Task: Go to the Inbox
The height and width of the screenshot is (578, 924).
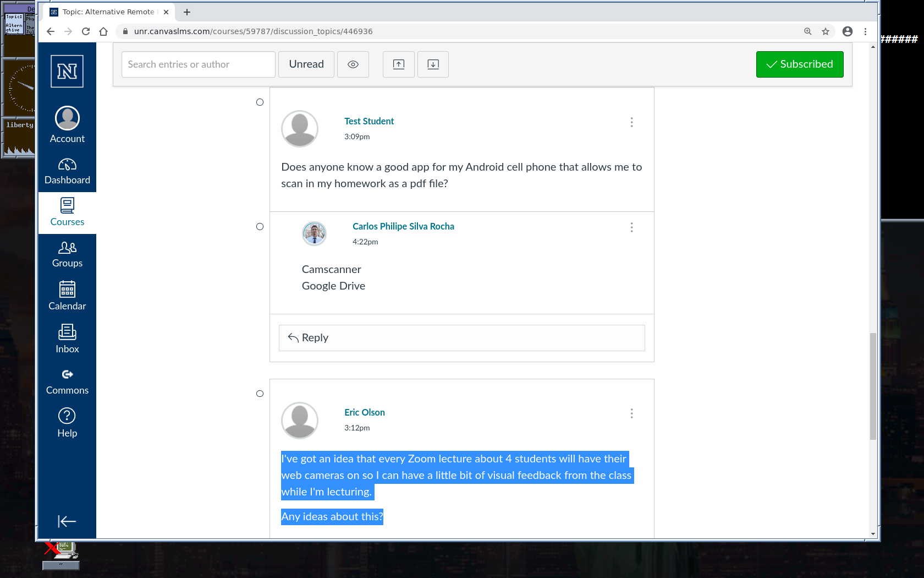Action: click(x=67, y=339)
